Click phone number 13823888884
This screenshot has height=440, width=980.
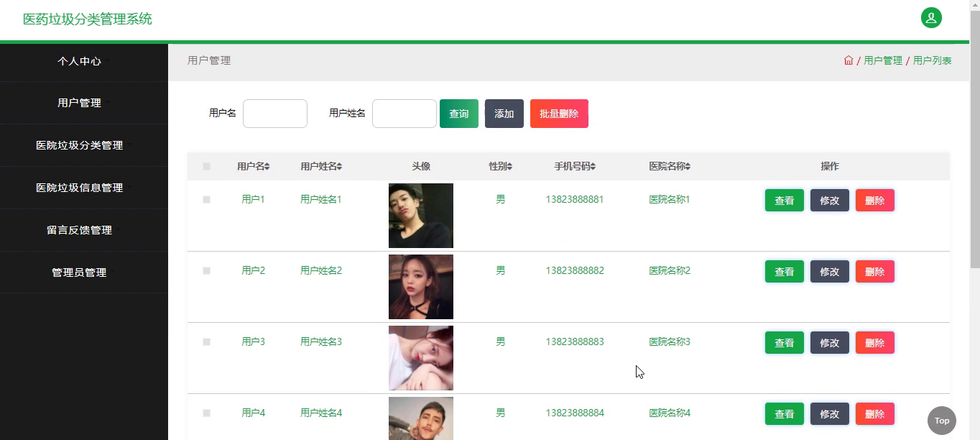tap(575, 413)
